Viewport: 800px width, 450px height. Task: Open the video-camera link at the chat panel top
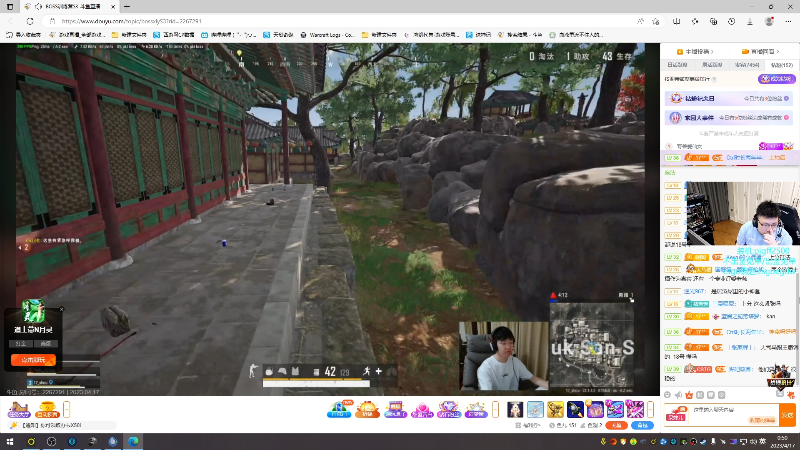click(760, 52)
